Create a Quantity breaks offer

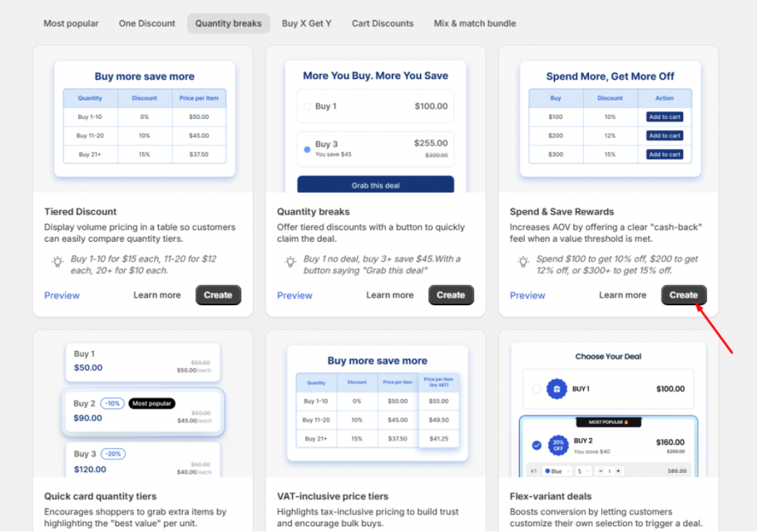pos(451,295)
